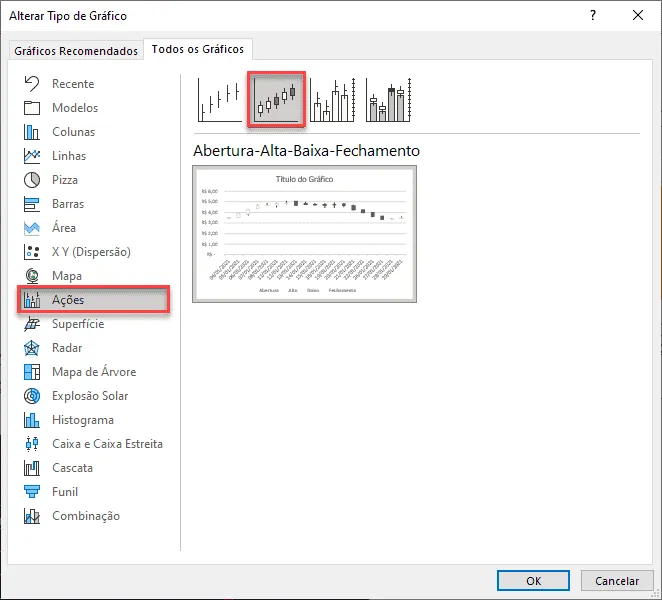Switch to the Todos os Gráficos tab
Screen dimensions: 662x600
(198, 49)
